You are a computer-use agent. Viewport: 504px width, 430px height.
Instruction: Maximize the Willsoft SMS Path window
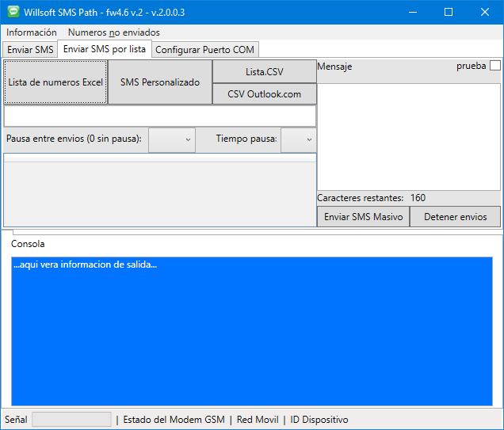(449, 12)
